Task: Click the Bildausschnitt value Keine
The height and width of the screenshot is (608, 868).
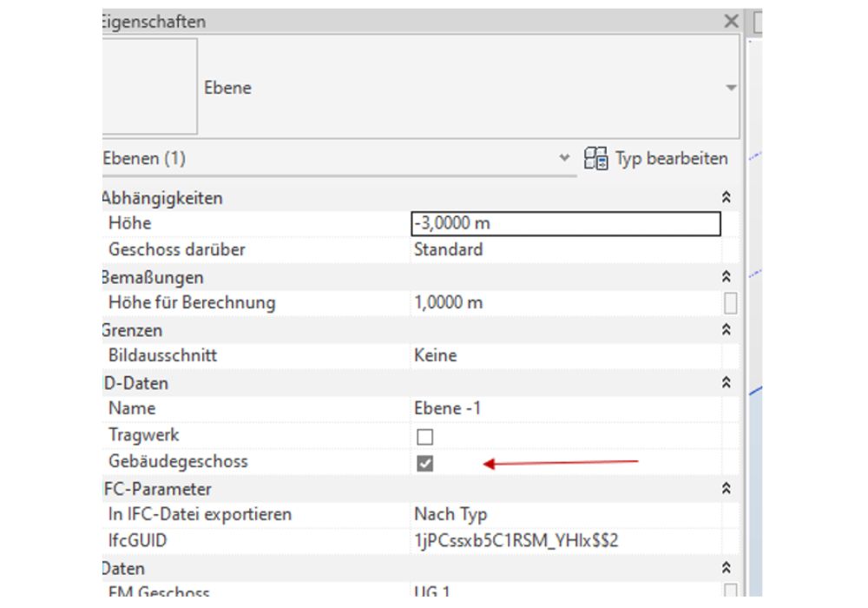Action: click(565, 355)
